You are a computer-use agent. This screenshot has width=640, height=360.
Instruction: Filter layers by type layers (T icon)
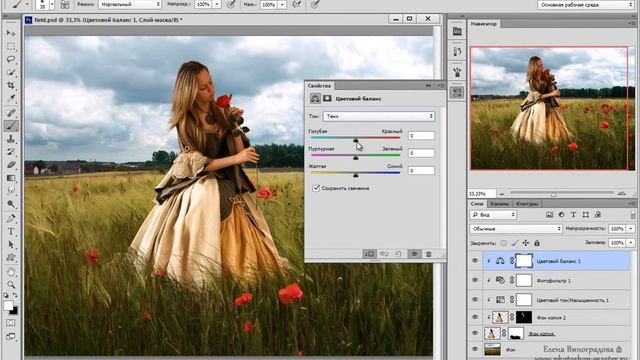573,215
